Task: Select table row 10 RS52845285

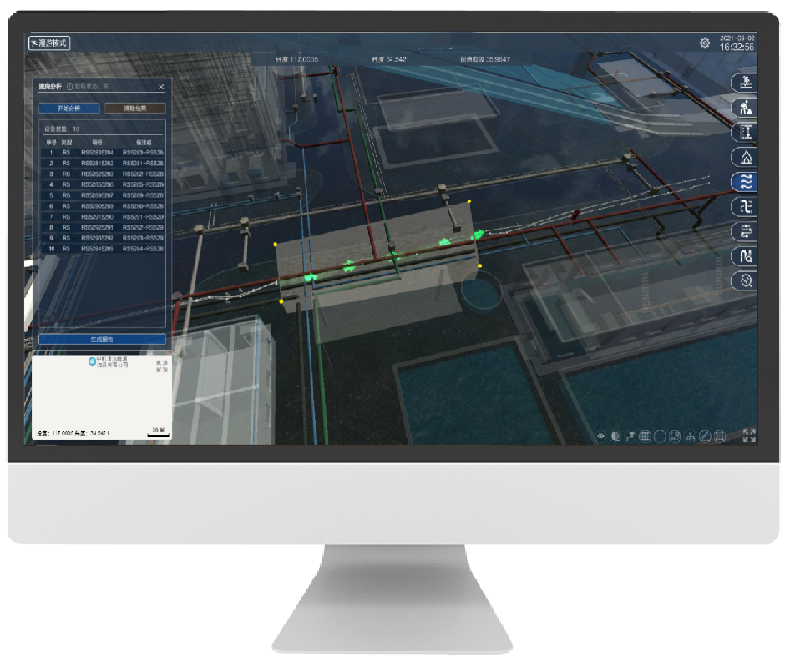Action: pos(102,249)
